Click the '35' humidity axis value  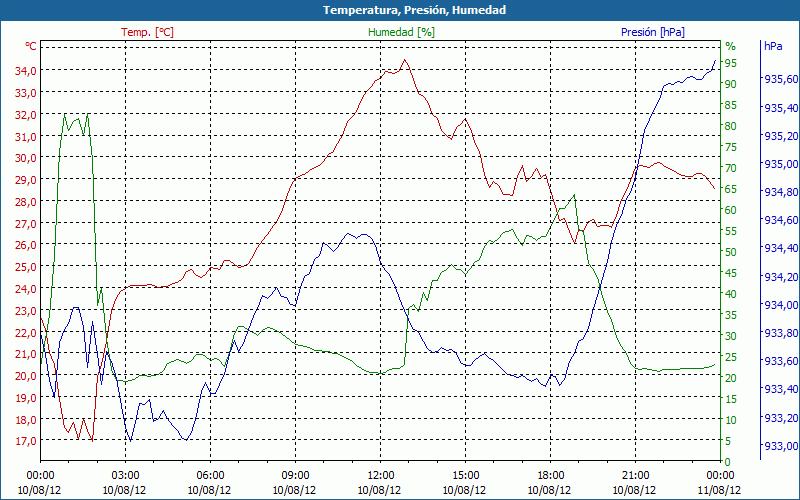[x=731, y=315]
